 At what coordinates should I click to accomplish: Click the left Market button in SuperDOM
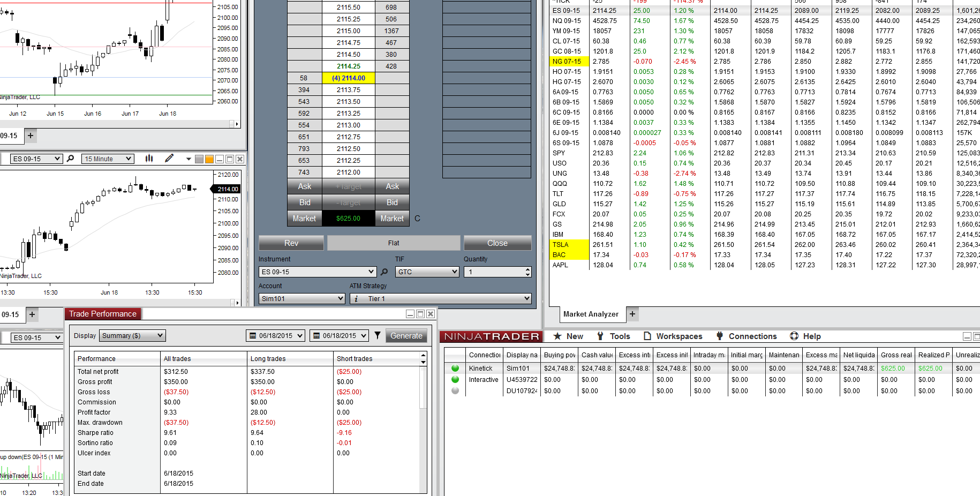tap(305, 219)
